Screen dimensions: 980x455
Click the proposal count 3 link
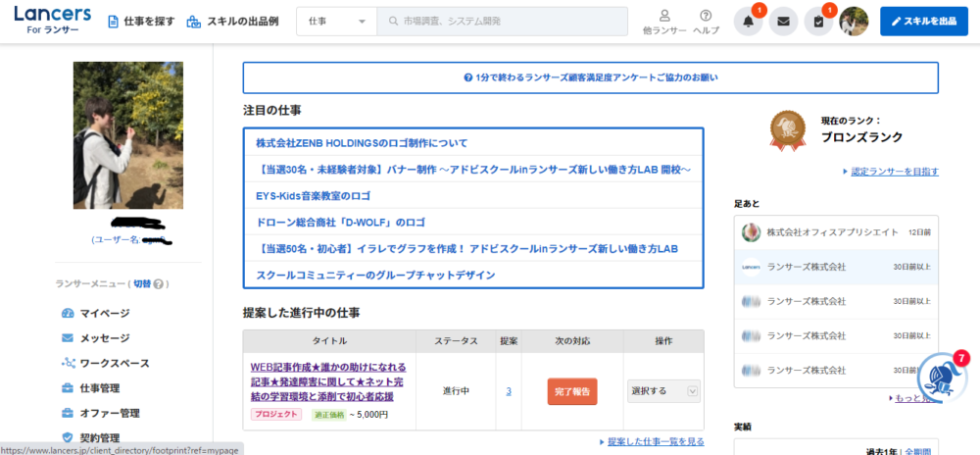[x=509, y=391]
